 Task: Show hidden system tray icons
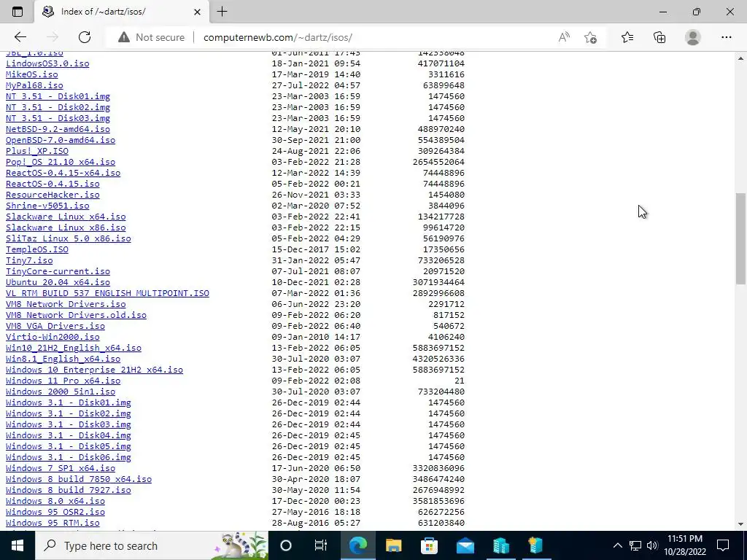tap(617, 545)
